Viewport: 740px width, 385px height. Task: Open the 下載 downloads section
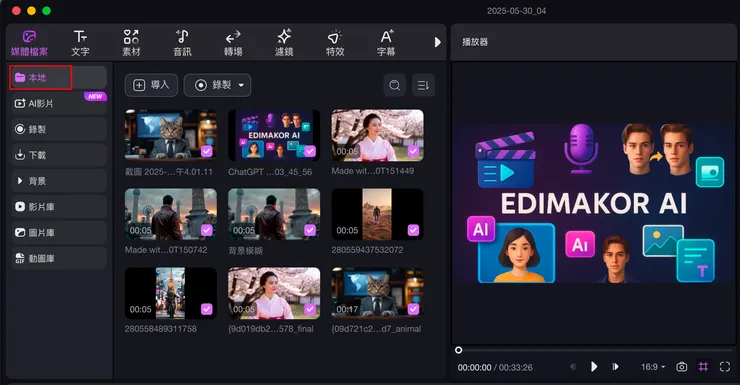[59, 155]
